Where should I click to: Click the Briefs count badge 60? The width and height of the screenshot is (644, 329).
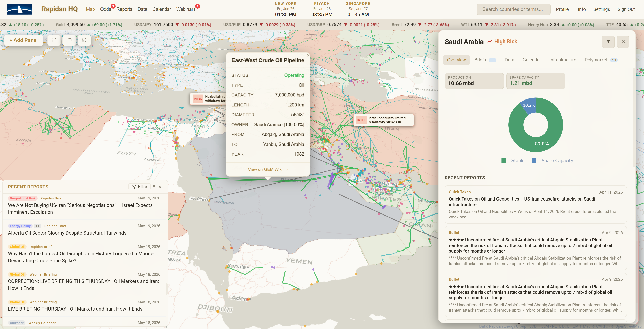point(492,60)
